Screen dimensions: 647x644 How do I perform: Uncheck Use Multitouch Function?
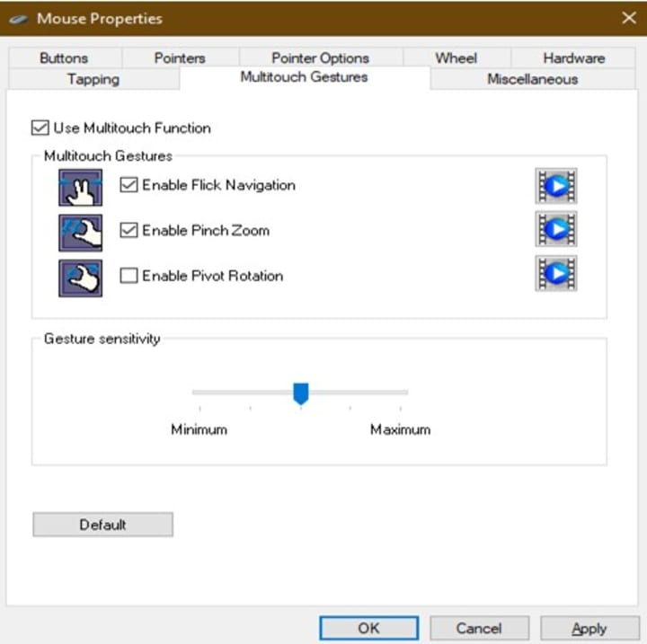pyautogui.click(x=40, y=128)
